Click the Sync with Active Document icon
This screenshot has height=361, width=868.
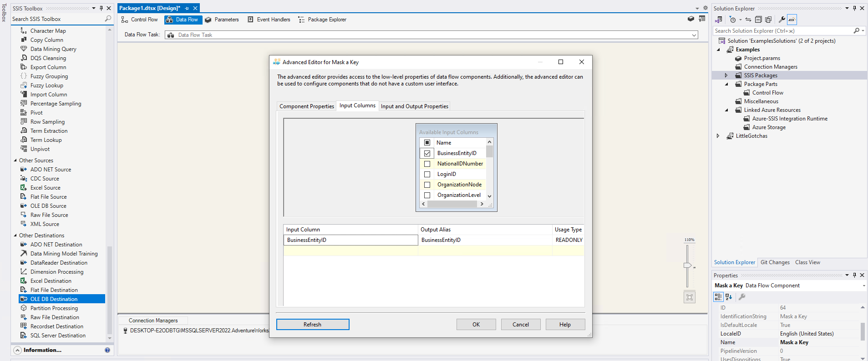click(748, 20)
